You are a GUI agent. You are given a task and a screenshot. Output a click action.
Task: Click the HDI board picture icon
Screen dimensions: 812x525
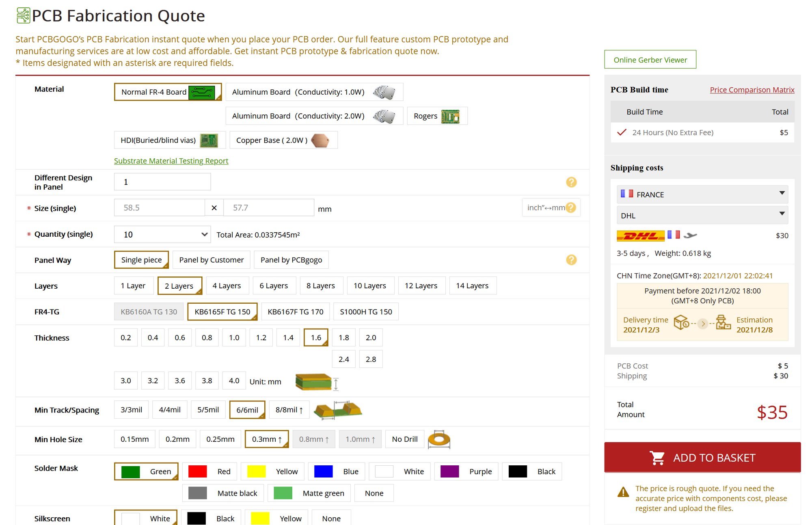(209, 140)
